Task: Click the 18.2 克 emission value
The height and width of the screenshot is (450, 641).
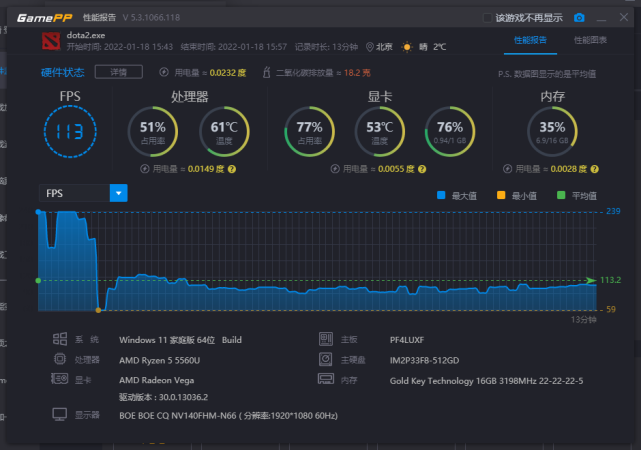Action: (x=357, y=73)
